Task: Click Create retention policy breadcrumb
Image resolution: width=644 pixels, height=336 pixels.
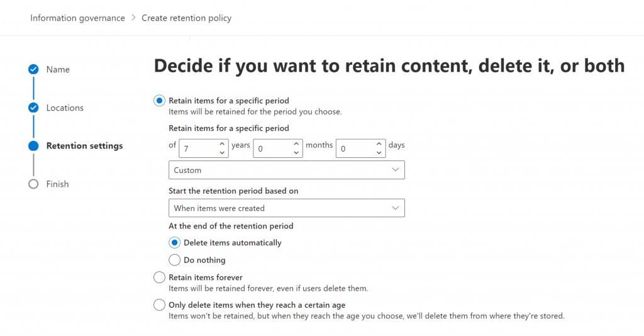Action: coord(186,18)
